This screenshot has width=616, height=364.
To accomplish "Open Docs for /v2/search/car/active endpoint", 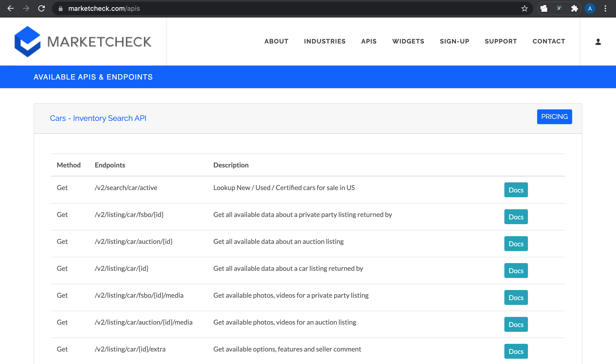I will pos(516,190).
